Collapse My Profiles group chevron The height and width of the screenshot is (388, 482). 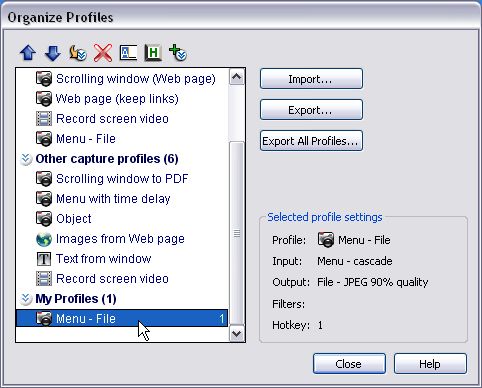click(26, 299)
